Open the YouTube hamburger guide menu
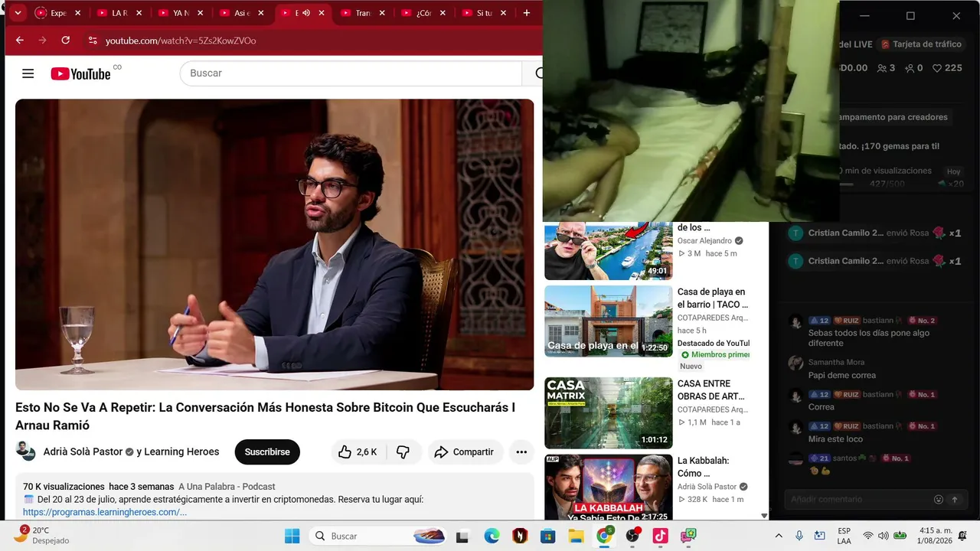The height and width of the screenshot is (551, 980). [28, 73]
